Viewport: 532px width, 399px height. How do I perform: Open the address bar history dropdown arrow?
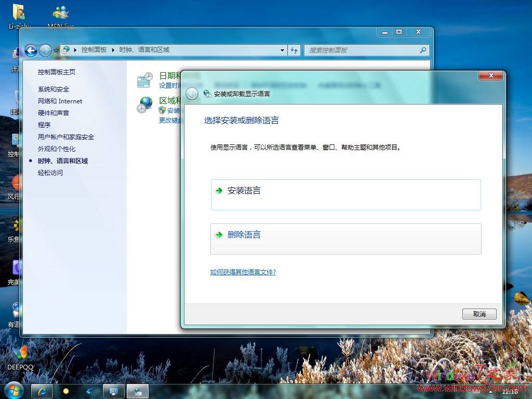[x=282, y=50]
